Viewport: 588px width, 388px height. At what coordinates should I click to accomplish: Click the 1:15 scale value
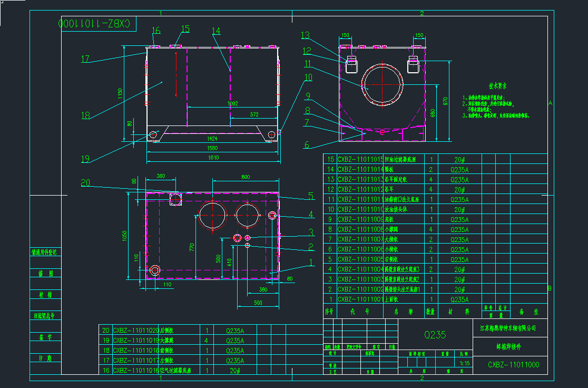point(465,363)
